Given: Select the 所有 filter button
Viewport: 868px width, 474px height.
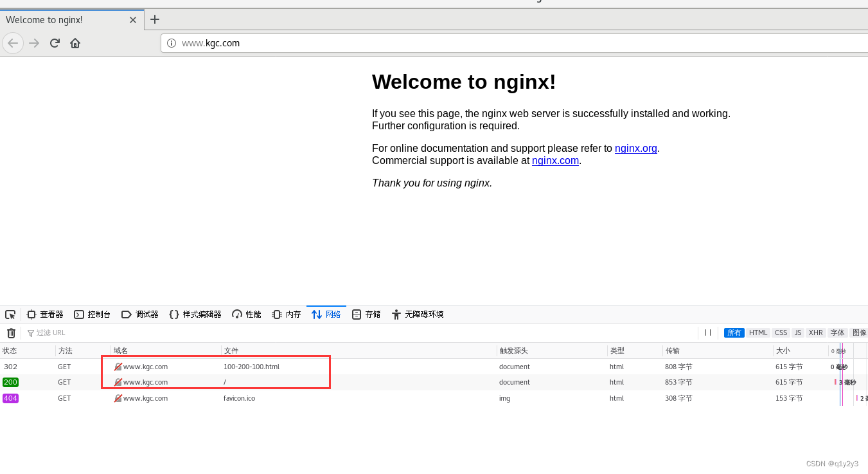Looking at the screenshot, I should (734, 333).
